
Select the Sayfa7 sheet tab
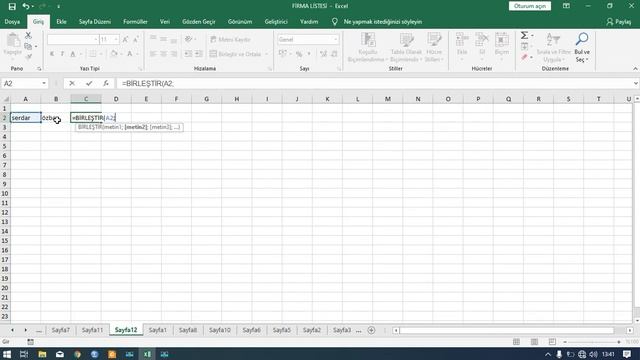pyautogui.click(x=60, y=330)
